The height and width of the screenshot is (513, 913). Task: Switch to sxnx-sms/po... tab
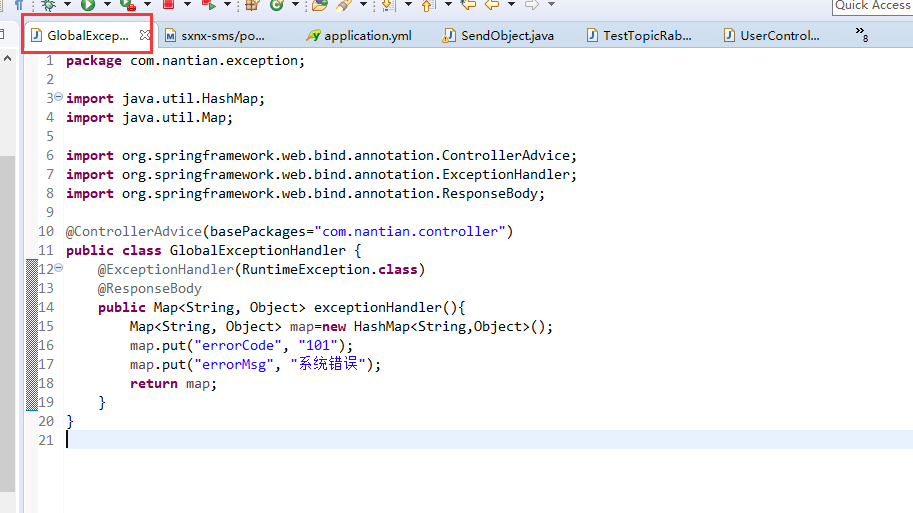point(215,36)
